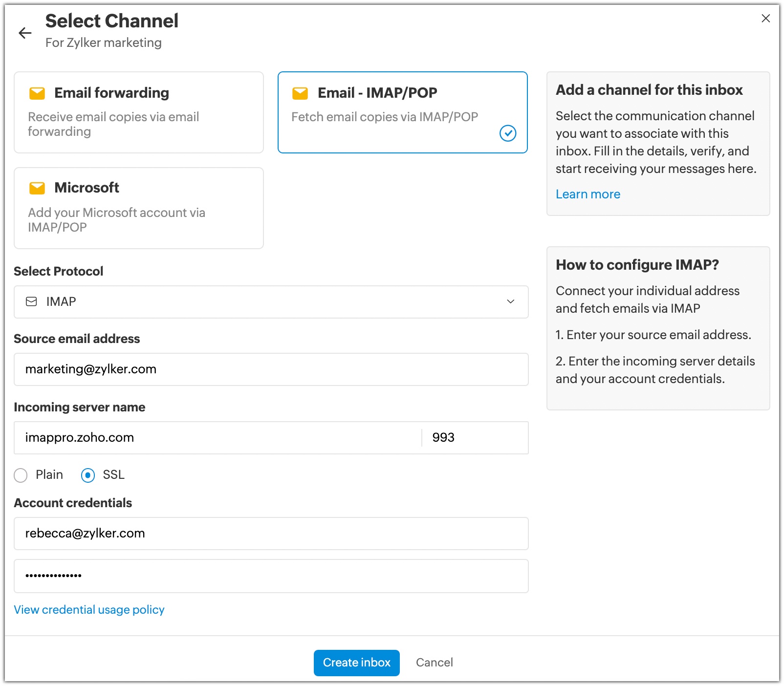784x686 pixels.
Task: Click the password input field
Action: coord(271,576)
